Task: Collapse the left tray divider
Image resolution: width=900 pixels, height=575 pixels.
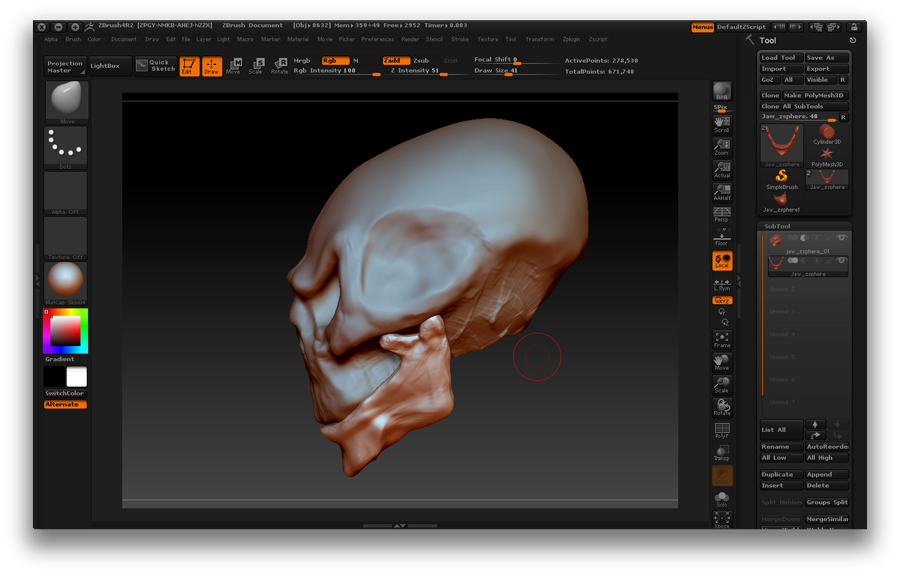Action: pyautogui.click(x=38, y=280)
